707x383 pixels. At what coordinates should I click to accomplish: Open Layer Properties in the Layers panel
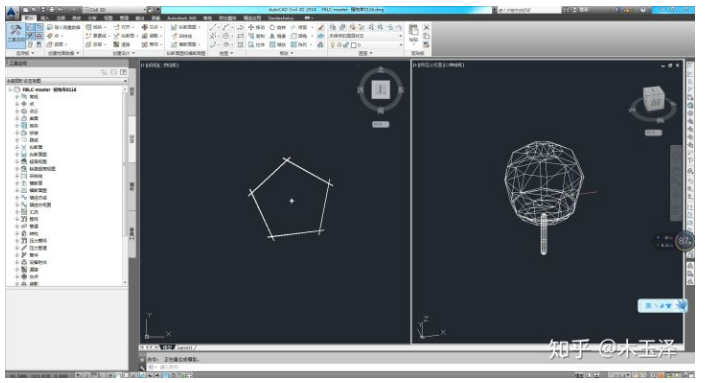coord(333,28)
